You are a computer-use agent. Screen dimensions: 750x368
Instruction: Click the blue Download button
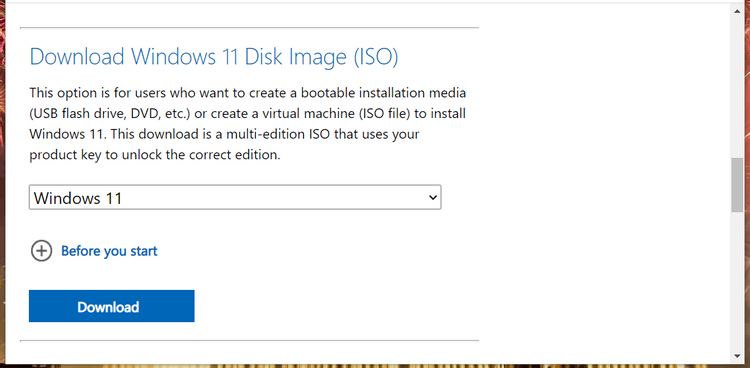tap(111, 306)
